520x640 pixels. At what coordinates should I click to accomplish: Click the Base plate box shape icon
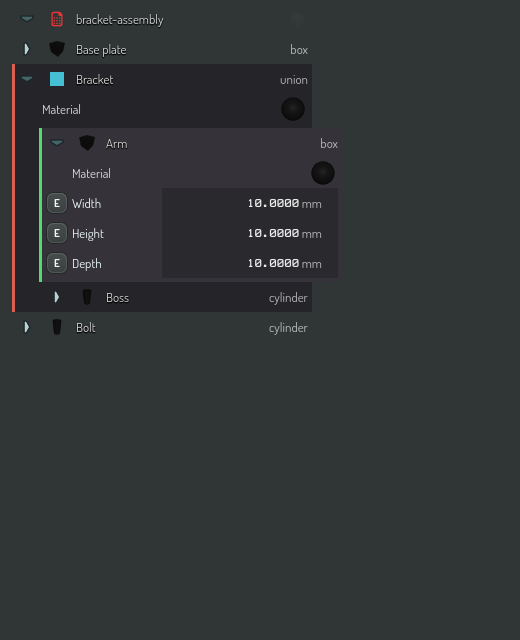(57, 49)
